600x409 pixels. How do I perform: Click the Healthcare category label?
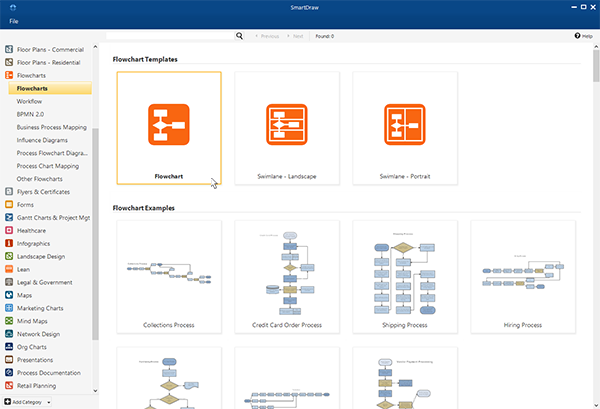pyautogui.click(x=31, y=231)
